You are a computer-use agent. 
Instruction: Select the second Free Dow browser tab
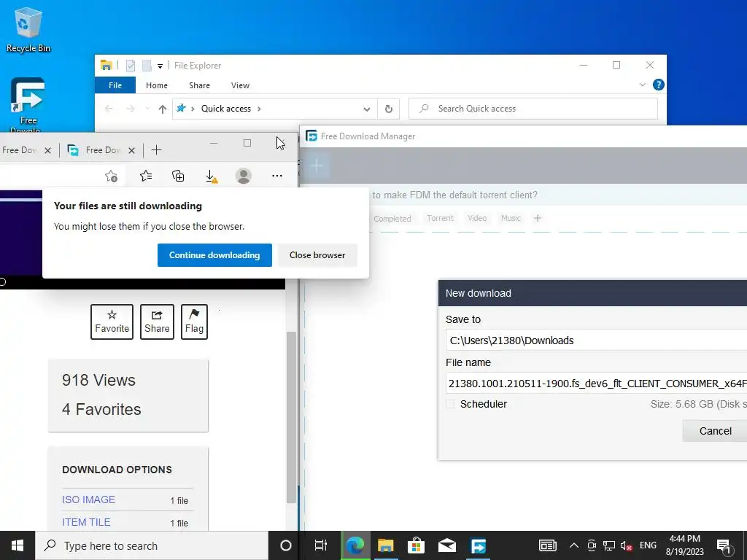[100, 150]
